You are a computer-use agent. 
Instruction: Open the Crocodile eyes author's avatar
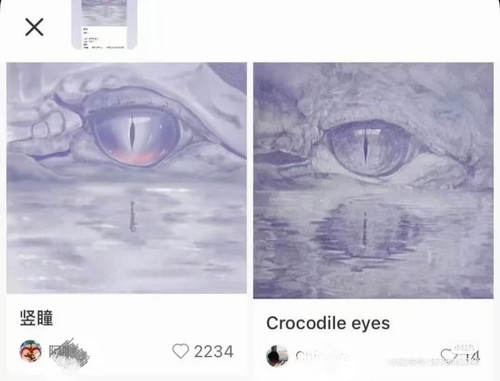tap(277, 356)
